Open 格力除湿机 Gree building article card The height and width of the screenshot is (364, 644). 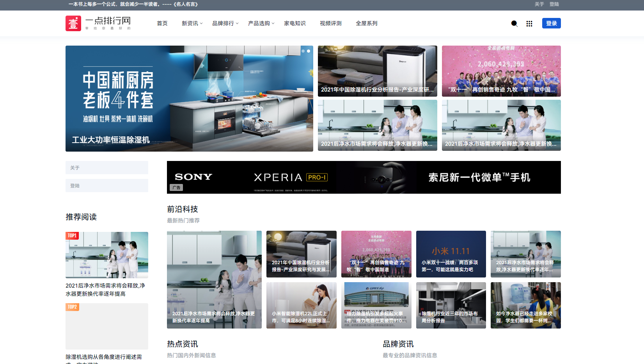[376, 305]
